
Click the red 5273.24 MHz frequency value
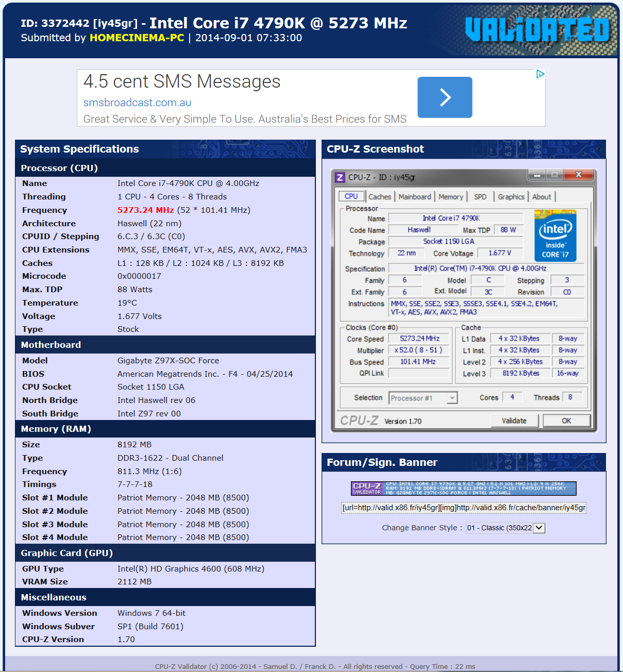pyautogui.click(x=146, y=210)
